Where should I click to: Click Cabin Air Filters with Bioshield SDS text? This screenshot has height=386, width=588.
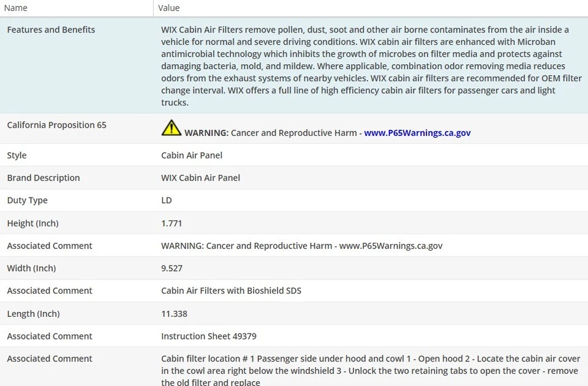[231, 291]
